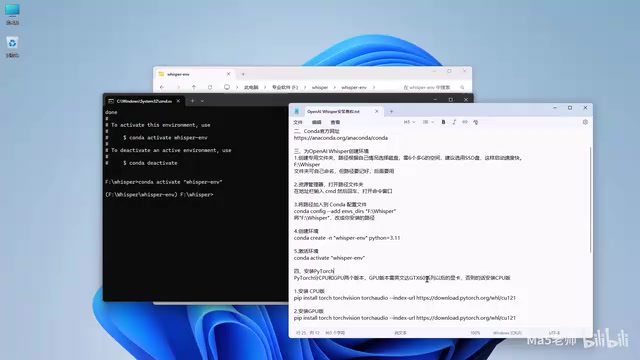Click the cmd.exe tab in Terminal
Viewport: 640px width, 360px height.
(144, 101)
